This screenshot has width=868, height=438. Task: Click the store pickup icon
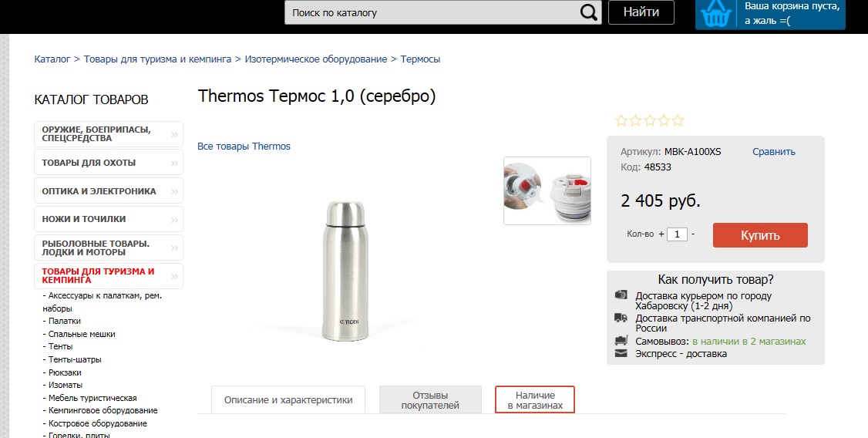coord(621,341)
